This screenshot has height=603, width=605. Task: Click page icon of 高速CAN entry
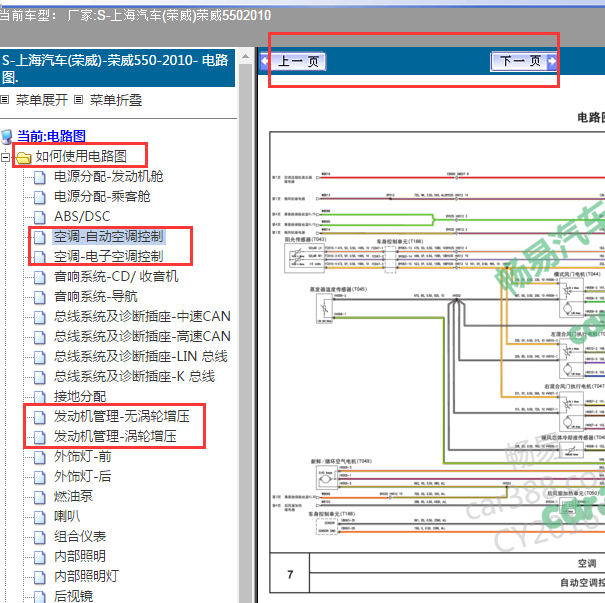coord(39,338)
